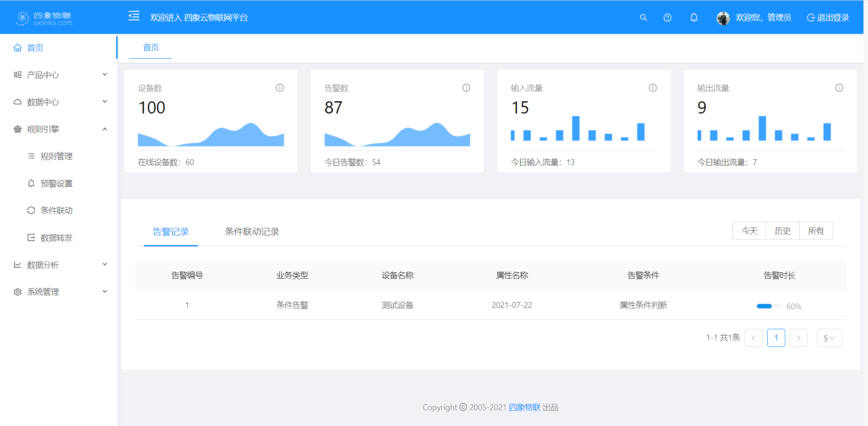Screen dimensions: 868x426
Task: Open help via the question mark icon
Action: pos(667,18)
